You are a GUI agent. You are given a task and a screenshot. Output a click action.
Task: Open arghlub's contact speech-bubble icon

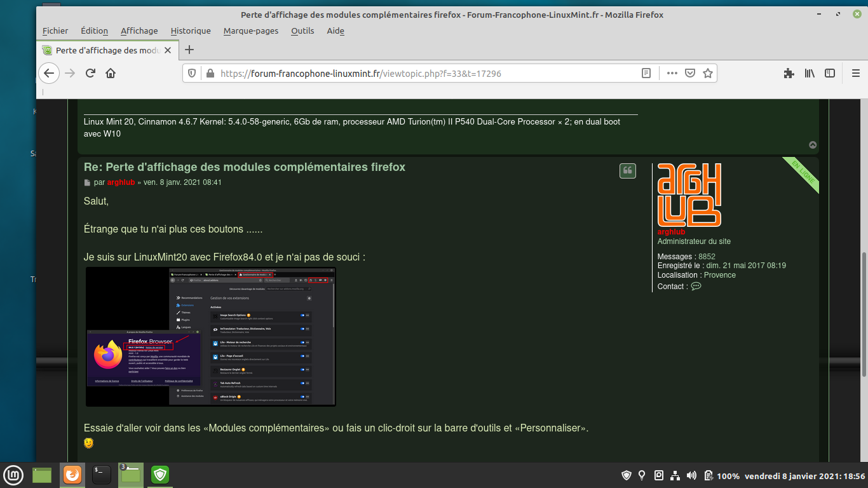click(696, 286)
